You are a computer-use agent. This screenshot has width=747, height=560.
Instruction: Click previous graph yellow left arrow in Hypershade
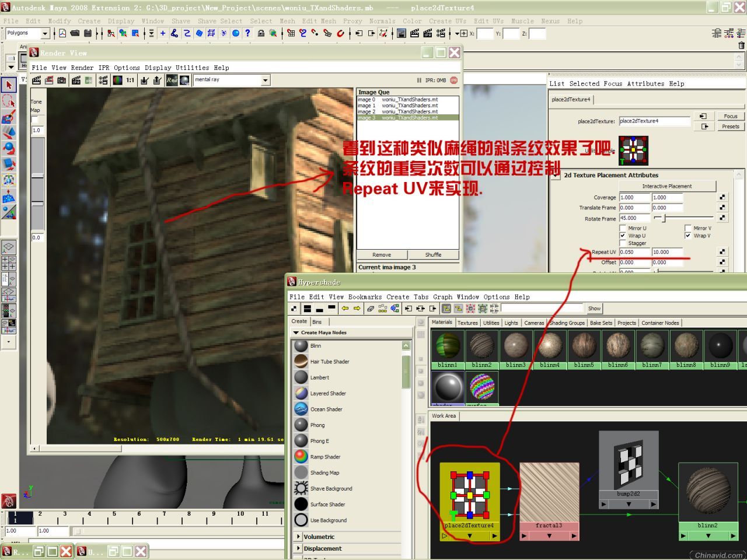pos(345,309)
